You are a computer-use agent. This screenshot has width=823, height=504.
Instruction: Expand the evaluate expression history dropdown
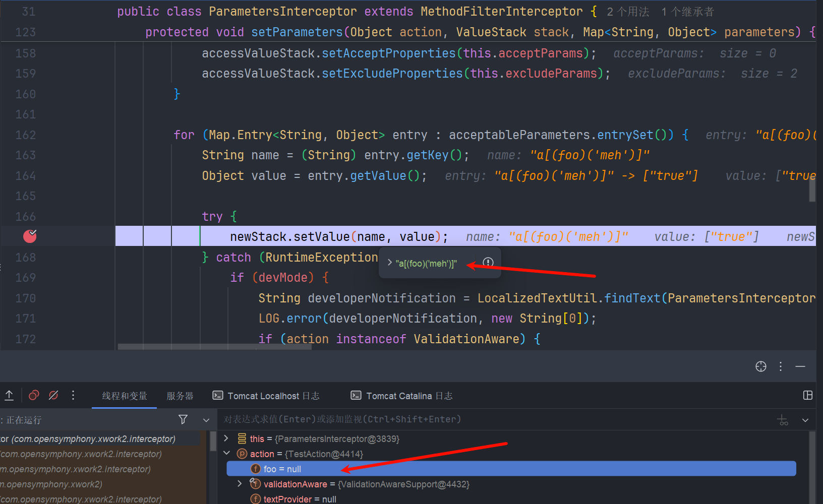805,420
